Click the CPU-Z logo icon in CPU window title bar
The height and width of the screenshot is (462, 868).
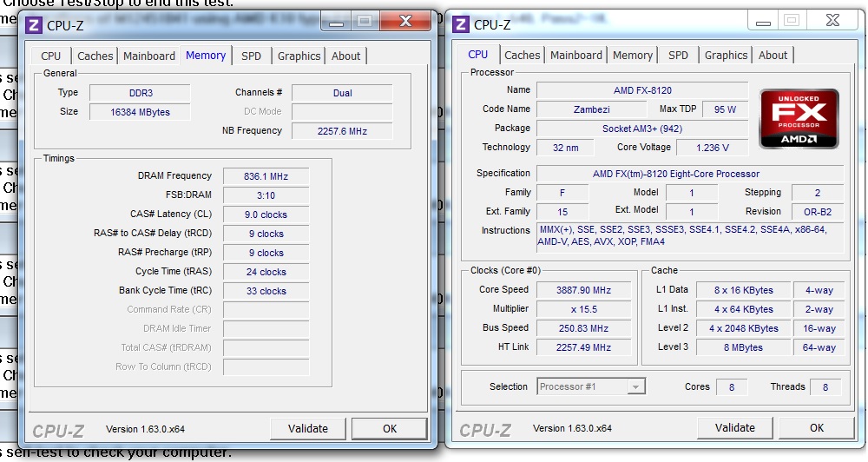click(461, 24)
